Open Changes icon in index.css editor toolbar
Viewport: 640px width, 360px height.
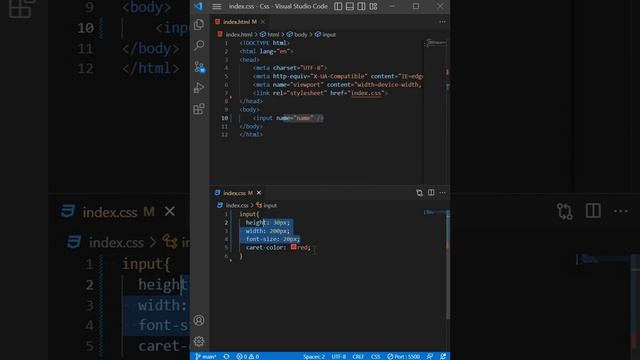419,193
